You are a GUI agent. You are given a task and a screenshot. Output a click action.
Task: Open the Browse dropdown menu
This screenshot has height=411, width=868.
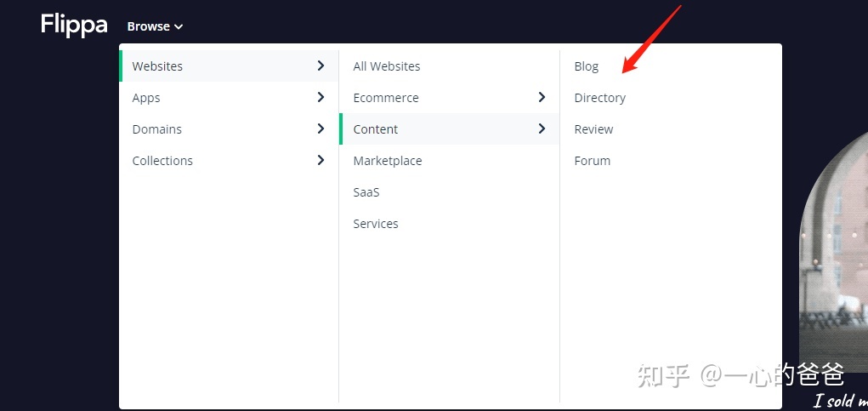(x=155, y=26)
